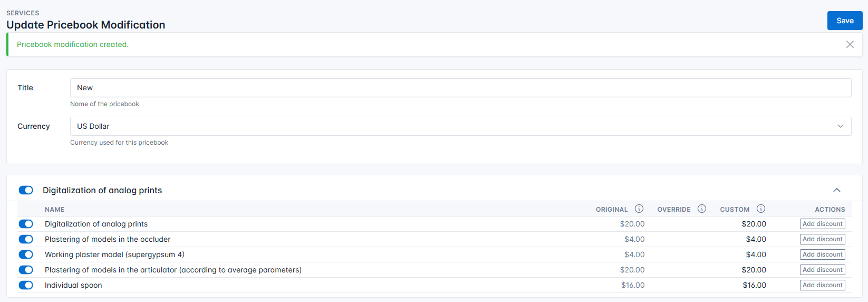This screenshot has height=302, width=868.
Task: Toggle off Working plaster model (supergypsum 4)
Action: pos(26,254)
